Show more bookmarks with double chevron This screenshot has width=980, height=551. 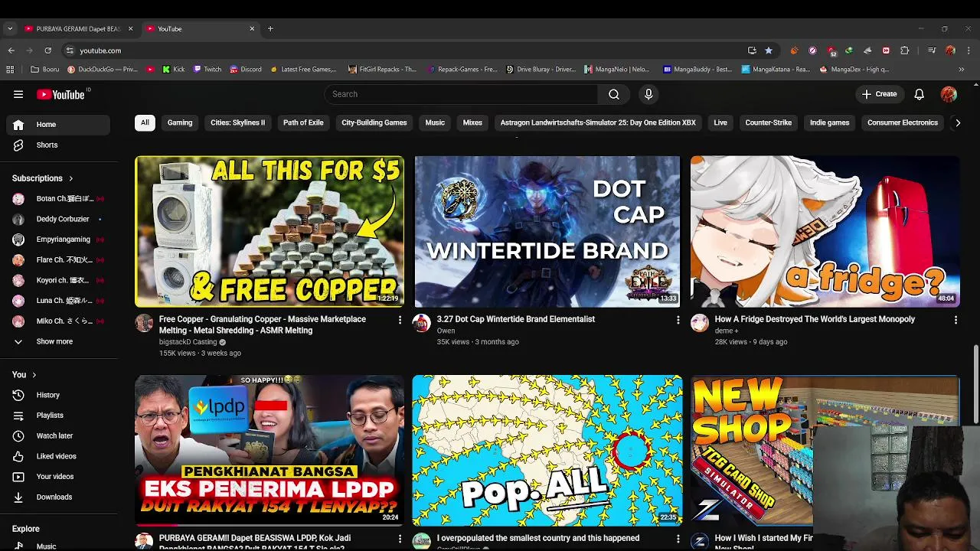(x=962, y=69)
